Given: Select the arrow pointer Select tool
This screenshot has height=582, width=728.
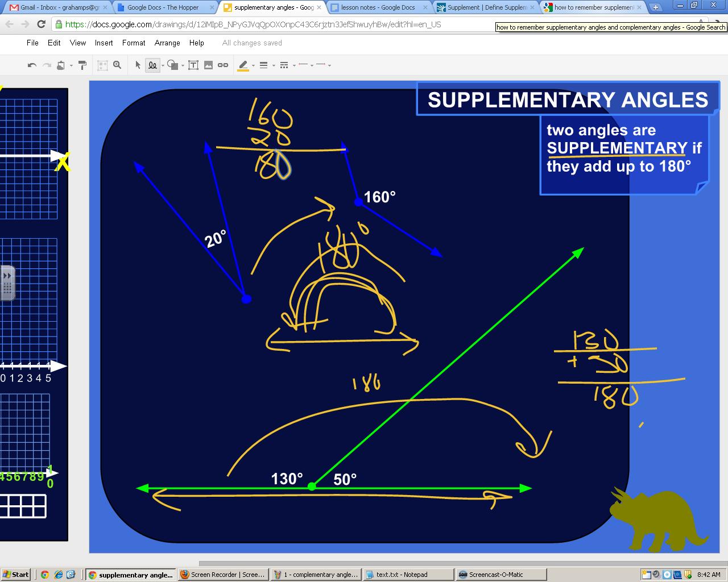Looking at the screenshot, I should tap(138, 65).
